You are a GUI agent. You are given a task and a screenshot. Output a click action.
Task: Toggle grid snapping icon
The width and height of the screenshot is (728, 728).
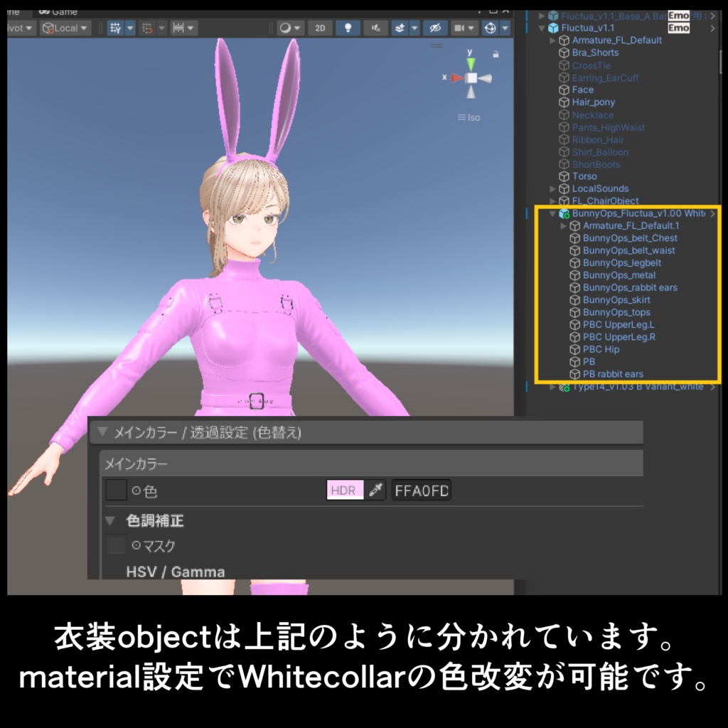(147, 28)
